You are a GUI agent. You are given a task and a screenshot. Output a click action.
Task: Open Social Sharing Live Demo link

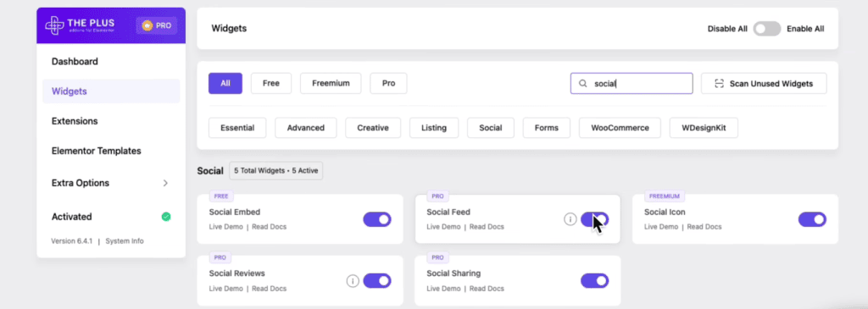click(443, 289)
